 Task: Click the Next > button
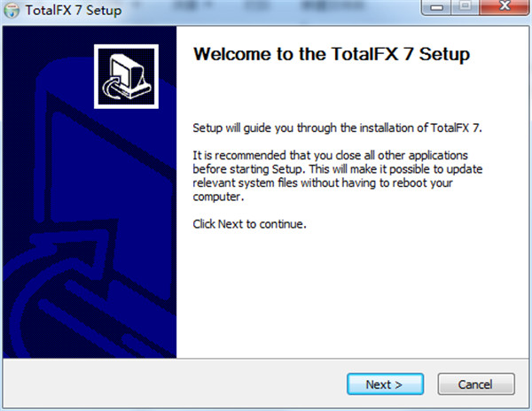coord(385,384)
